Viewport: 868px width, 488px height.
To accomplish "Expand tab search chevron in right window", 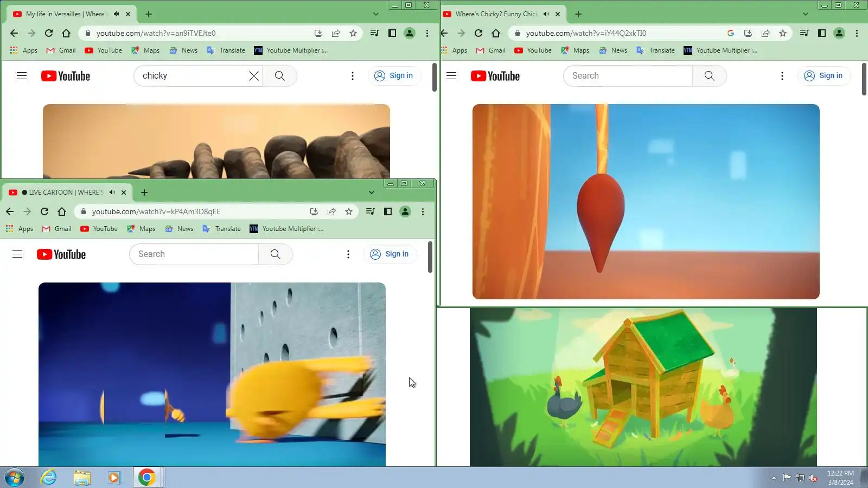I will point(806,14).
